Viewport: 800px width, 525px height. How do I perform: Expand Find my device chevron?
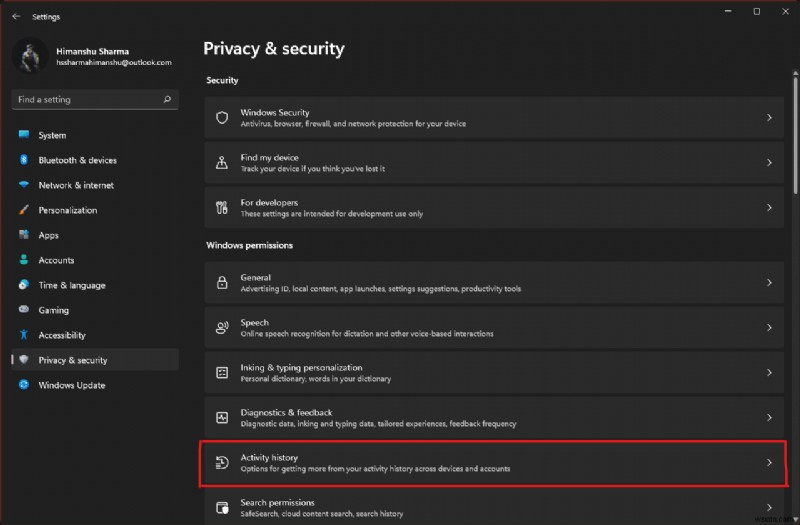tap(769, 162)
